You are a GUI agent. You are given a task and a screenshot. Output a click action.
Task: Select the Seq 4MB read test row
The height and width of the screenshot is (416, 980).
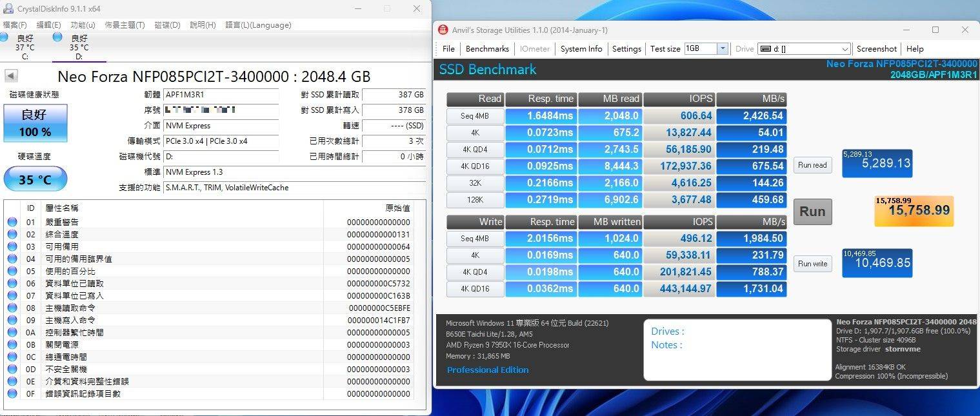click(x=475, y=116)
